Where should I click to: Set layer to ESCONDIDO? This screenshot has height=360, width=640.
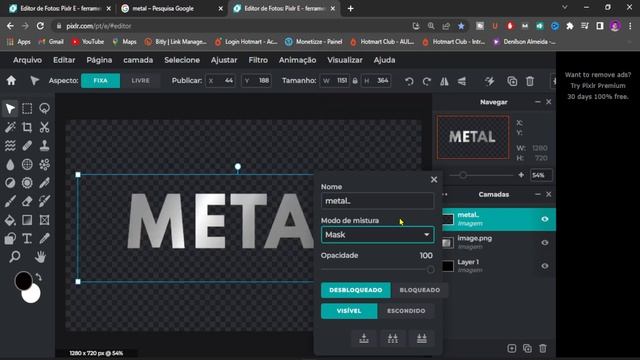coord(406,311)
